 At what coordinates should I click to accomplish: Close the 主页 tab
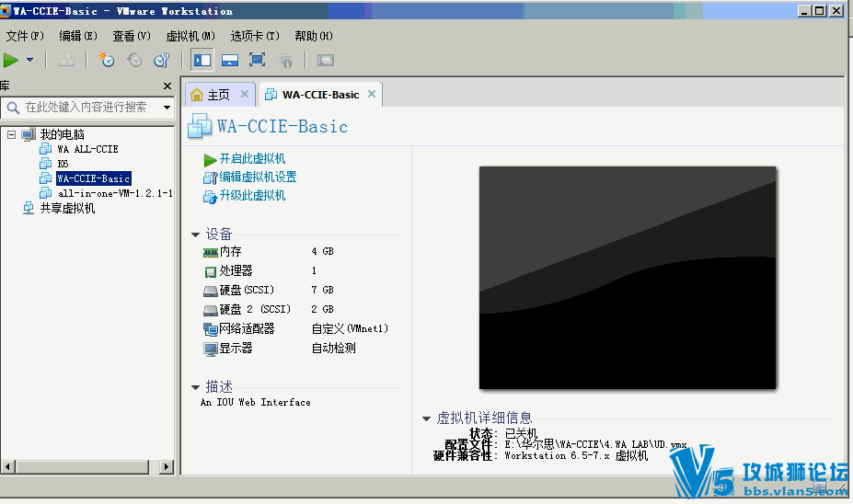(245, 94)
